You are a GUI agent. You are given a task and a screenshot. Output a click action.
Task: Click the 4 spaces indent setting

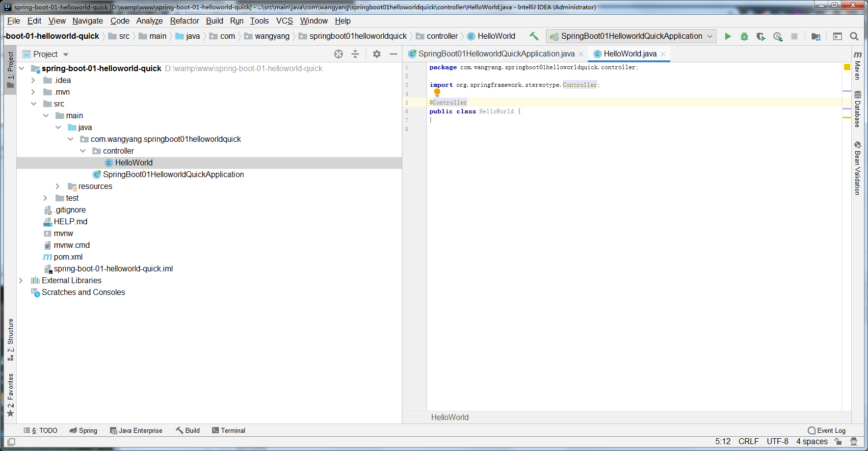point(812,442)
